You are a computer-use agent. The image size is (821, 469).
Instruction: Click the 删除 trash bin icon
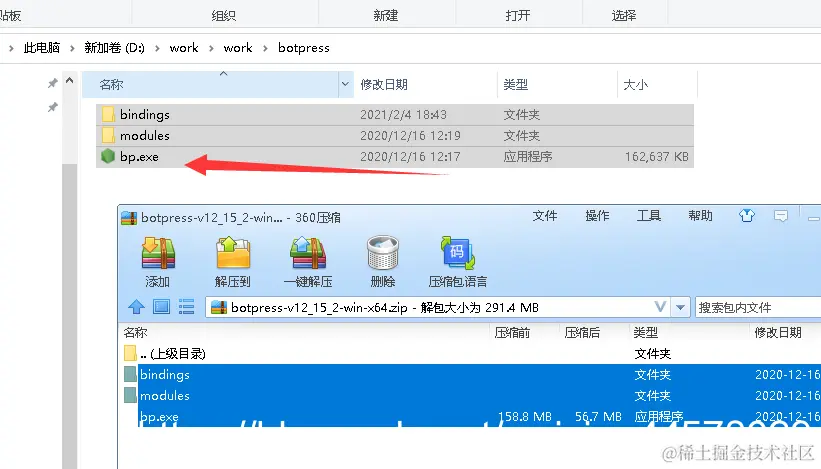[383, 253]
